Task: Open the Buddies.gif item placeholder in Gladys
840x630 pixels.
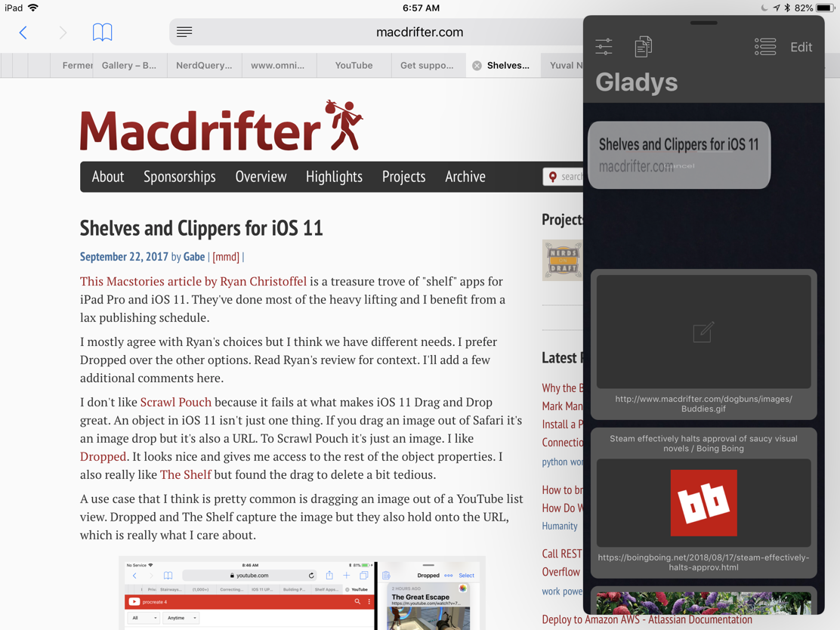Action: click(703, 332)
